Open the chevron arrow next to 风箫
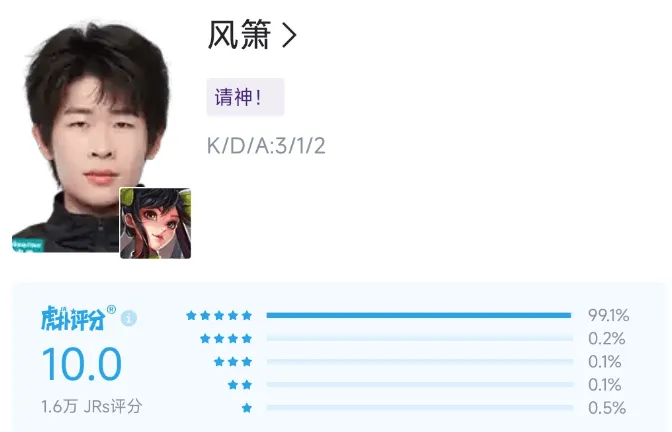Screen dimensions: 672x432 click(290, 35)
